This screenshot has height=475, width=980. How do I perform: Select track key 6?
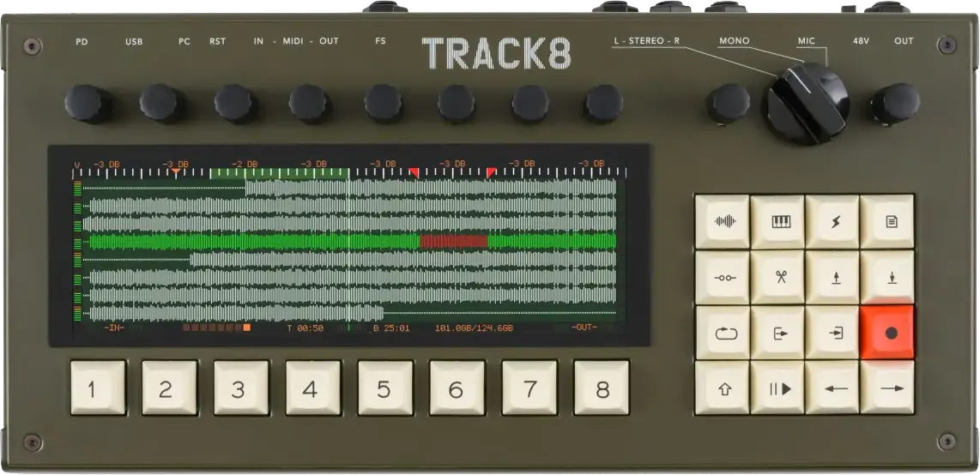[x=457, y=388]
